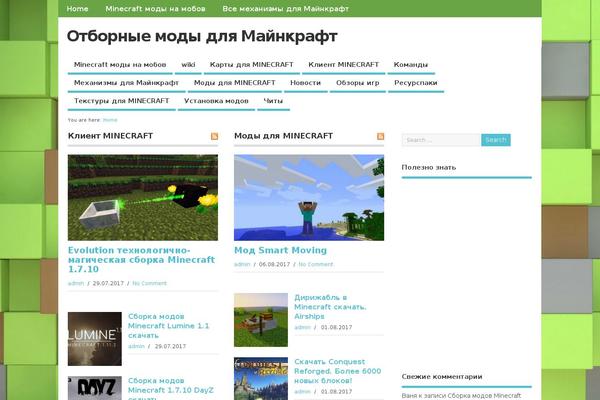Open RSS feed icon for Моды для MINECRAFT
Image resolution: width=600 pixels, height=400 pixels.
(380, 136)
